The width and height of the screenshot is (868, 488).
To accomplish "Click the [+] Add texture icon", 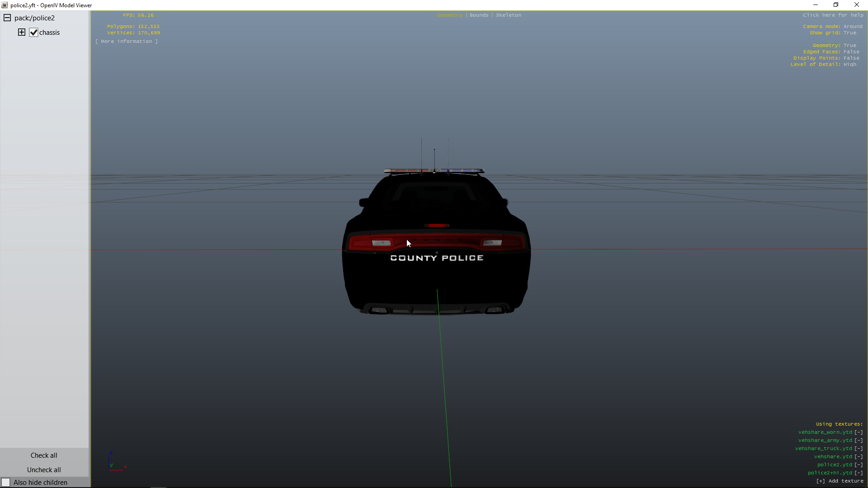I will [821, 481].
